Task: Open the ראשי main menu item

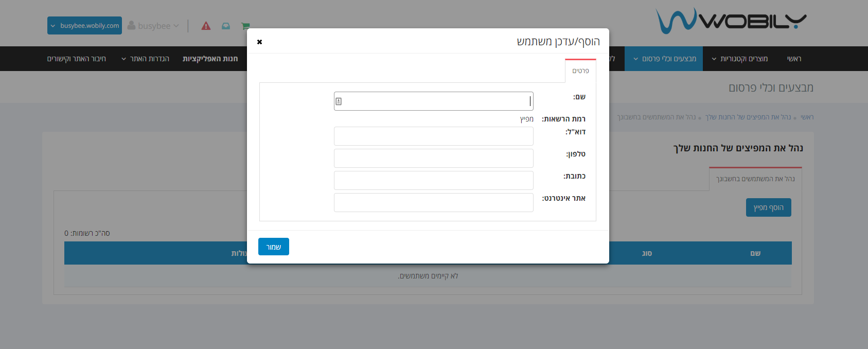Action: (x=794, y=59)
